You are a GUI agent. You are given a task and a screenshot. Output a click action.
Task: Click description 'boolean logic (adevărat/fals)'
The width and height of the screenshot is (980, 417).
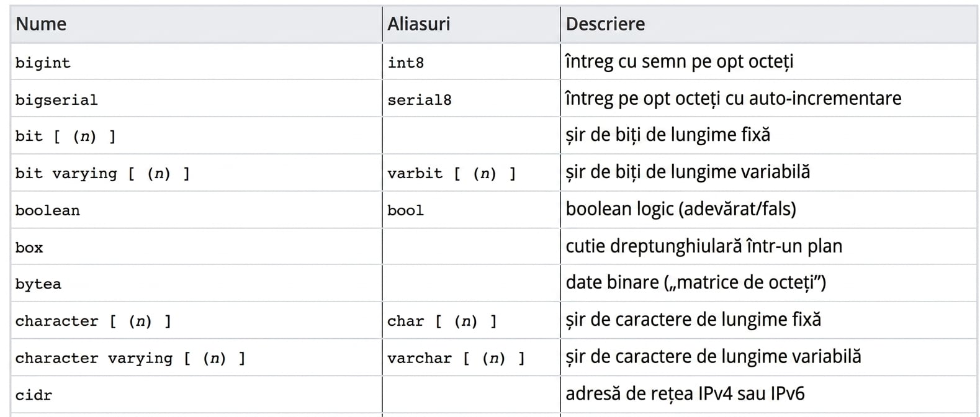(681, 209)
